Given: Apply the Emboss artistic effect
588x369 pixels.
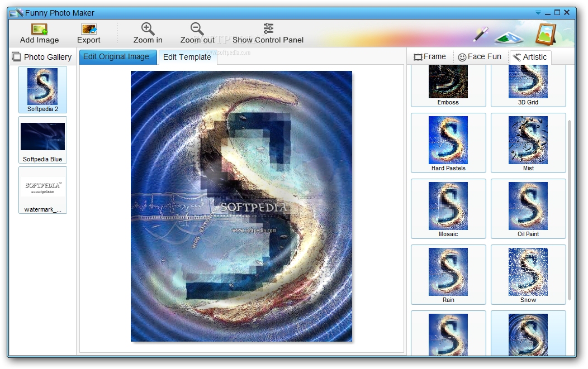Looking at the screenshot, I should tap(448, 85).
